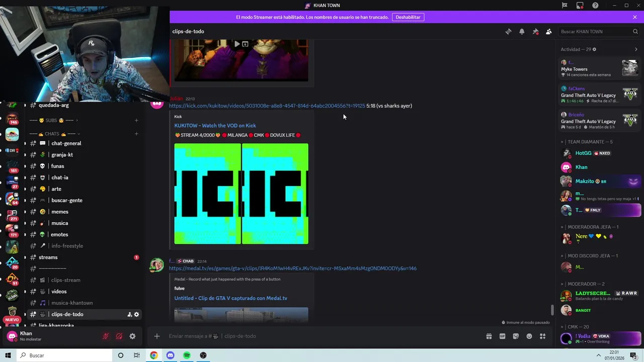Open Myke Towers activity card

(x=599, y=69)
